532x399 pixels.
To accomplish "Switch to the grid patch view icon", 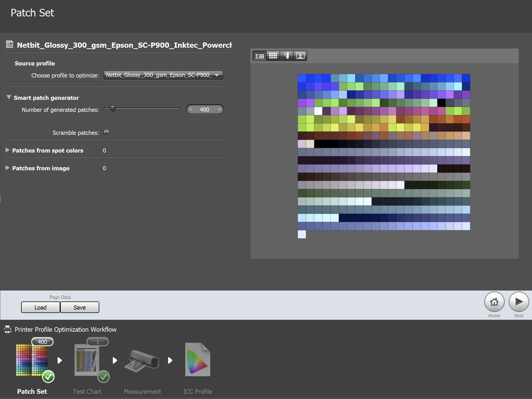I will (x=273, y=56).
